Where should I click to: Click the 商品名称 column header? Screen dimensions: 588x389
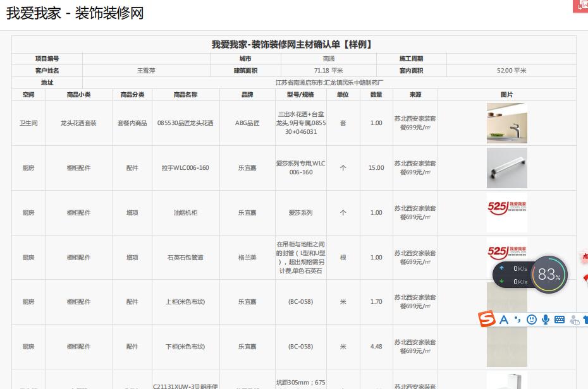click(185, 95)
